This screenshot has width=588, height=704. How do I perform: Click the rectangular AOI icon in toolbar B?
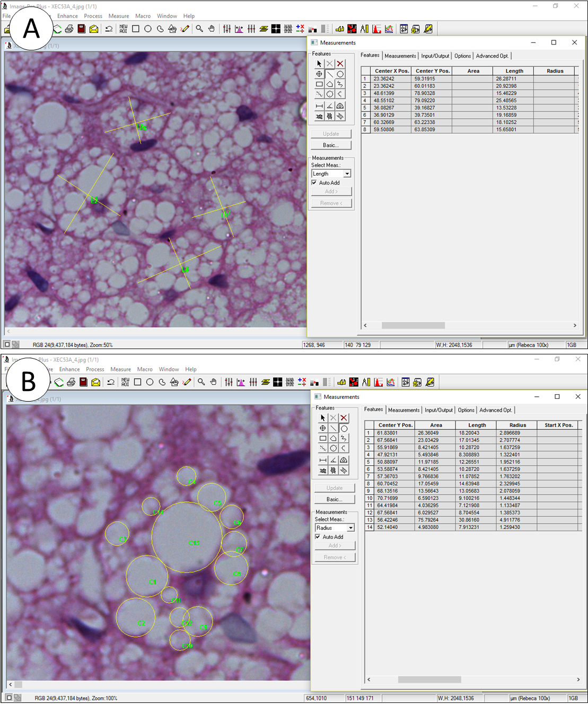(x=137, y=382)
